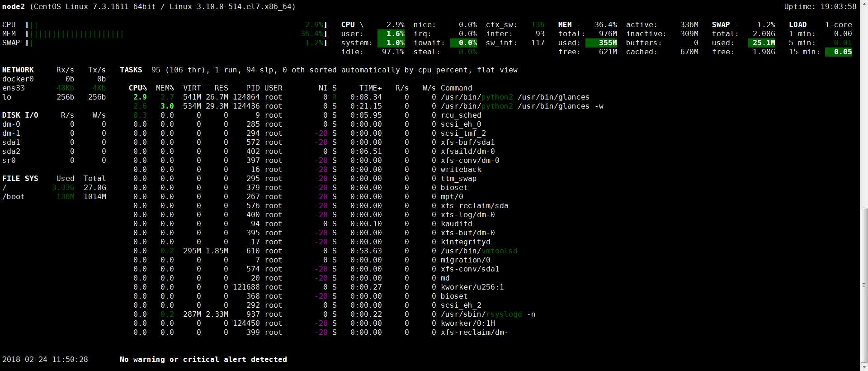Select the migration/0 process row

tap(312, 260)
